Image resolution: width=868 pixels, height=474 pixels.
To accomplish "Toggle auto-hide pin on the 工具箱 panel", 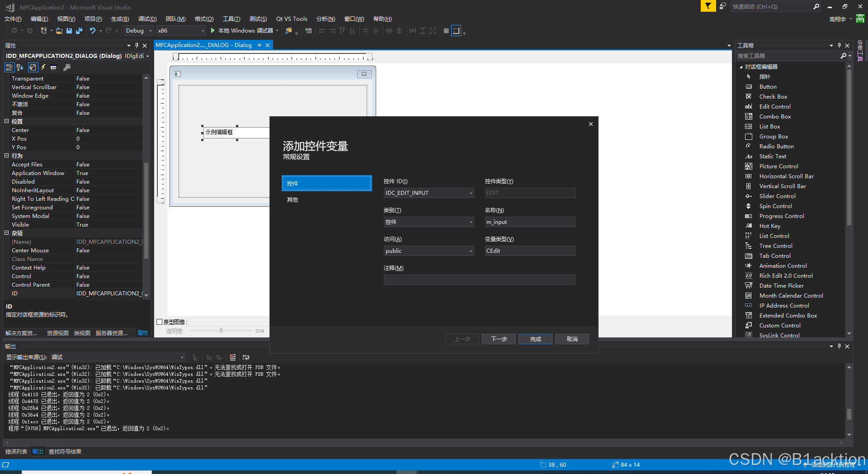I will (839, 45).
